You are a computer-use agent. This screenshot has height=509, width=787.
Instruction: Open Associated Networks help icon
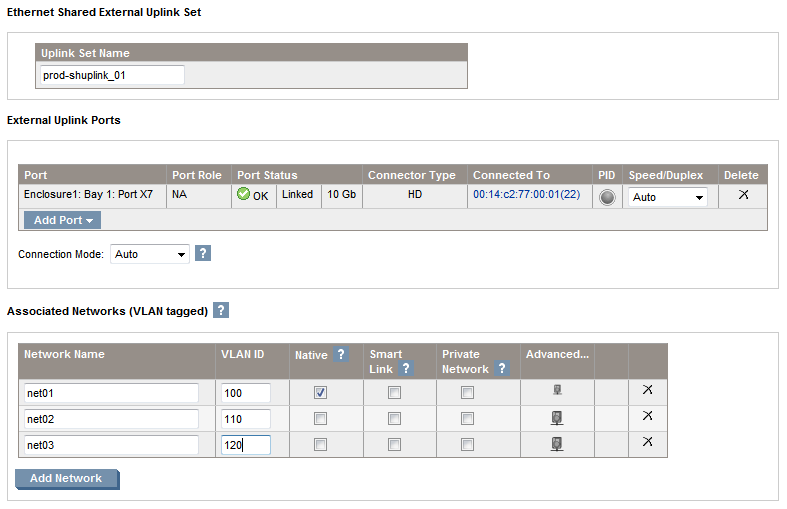221,311
